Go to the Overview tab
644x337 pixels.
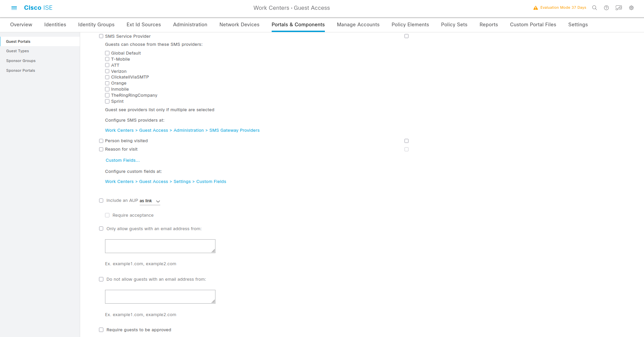(21, 25)
